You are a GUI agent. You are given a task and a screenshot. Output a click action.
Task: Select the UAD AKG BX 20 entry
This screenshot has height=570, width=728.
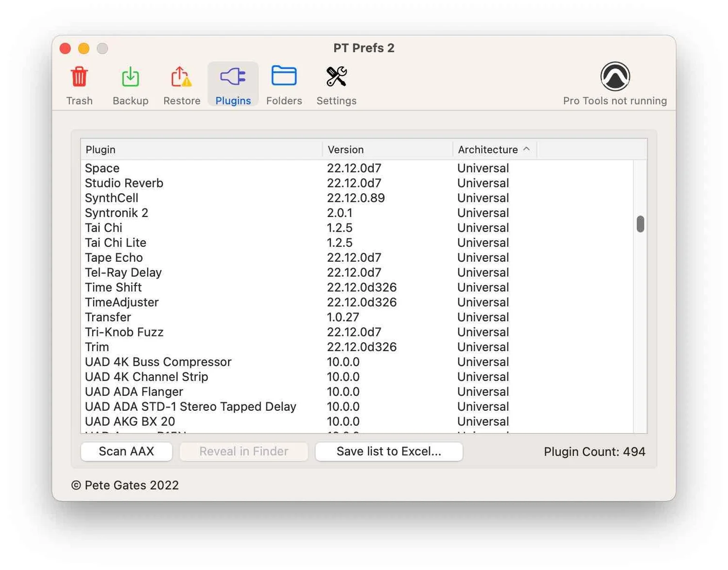(129, 421)
